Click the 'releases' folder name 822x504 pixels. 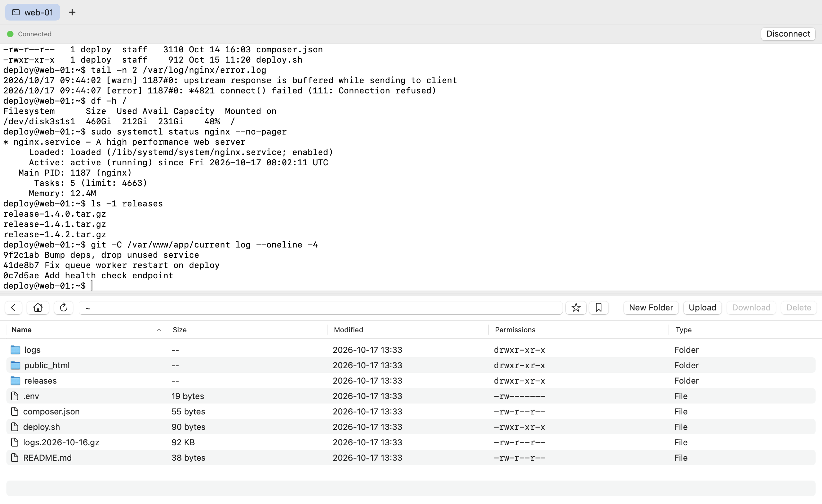coord(40,380)
